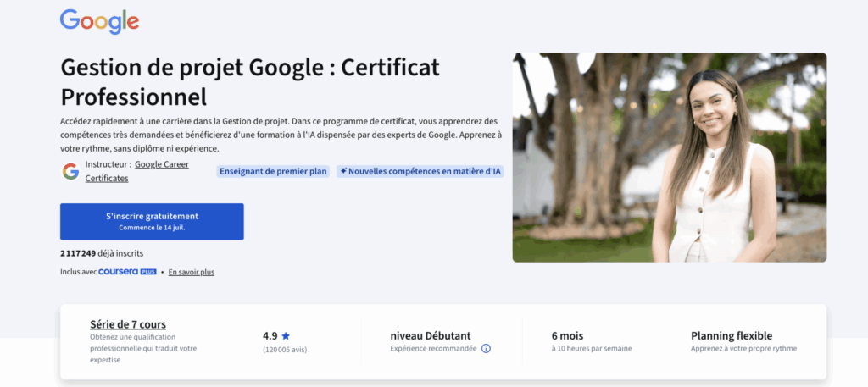Click the blue star rating icon

[x=286, y=335]
